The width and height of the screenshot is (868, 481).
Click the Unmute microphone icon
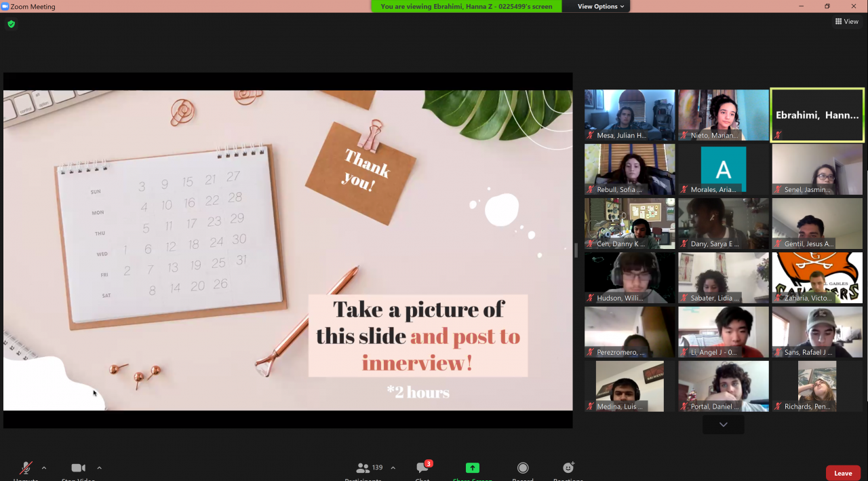click(26, 468)
